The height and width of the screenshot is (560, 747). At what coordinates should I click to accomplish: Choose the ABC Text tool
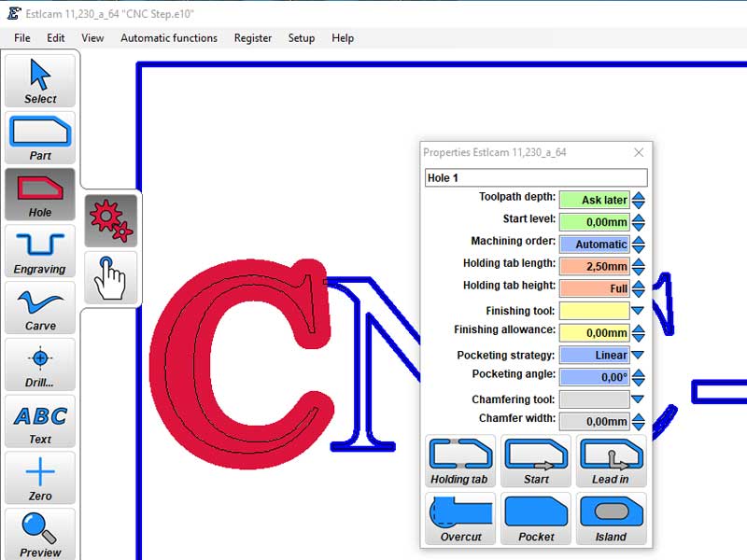40,422
